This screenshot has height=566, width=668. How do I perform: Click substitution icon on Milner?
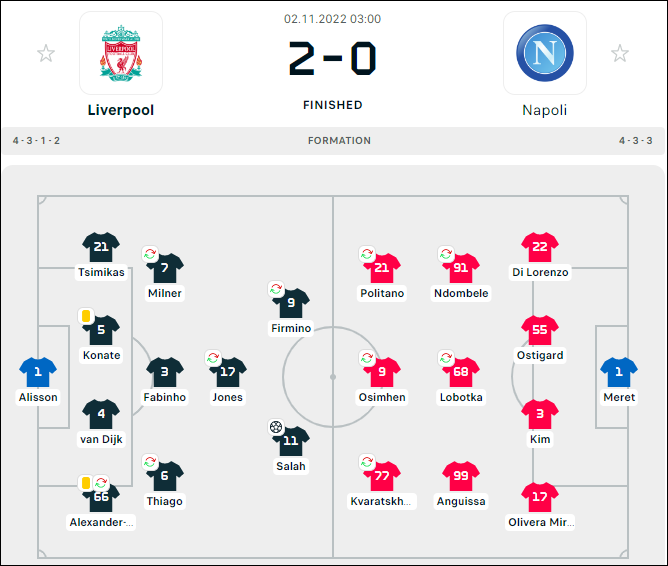(150, 254)
